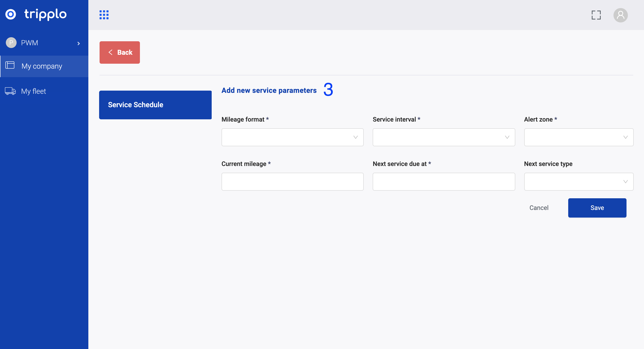This screenshot has height=349, width=644.
Task: Expand the PWM organization chevron
Action: pyautogui.click(x=78, y=44)
